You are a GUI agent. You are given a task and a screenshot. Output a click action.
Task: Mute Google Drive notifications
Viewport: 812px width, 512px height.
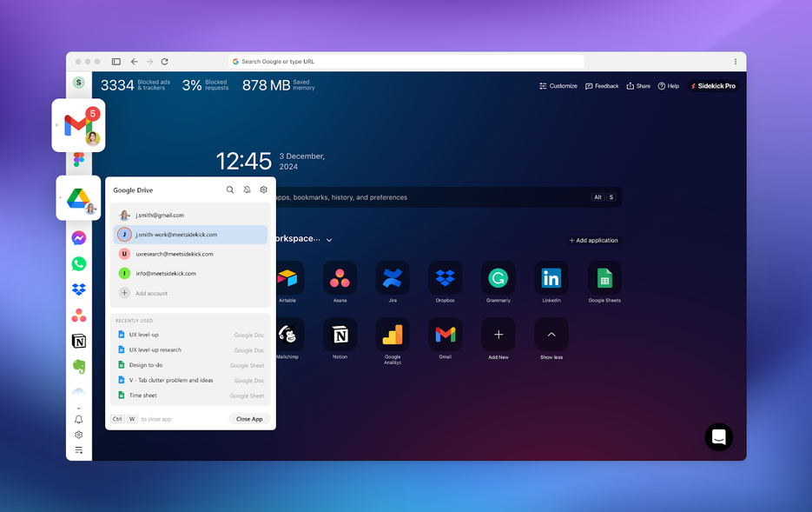pos(247,190)
